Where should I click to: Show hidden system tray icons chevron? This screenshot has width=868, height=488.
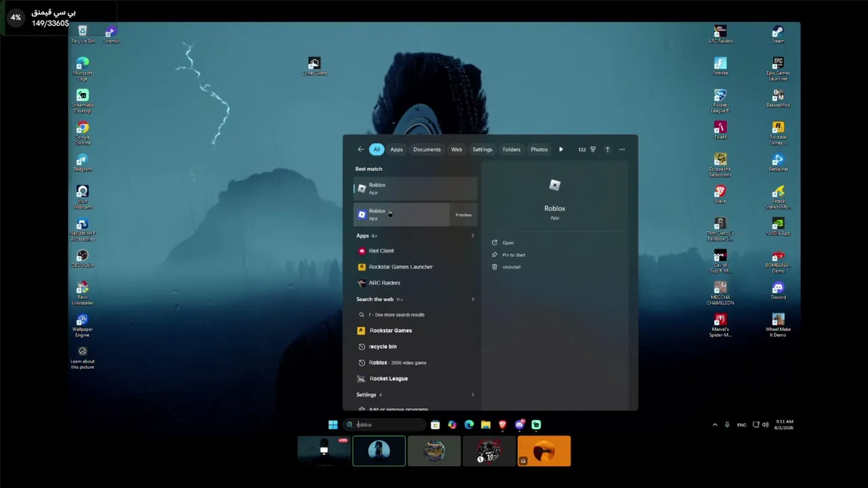714,425
